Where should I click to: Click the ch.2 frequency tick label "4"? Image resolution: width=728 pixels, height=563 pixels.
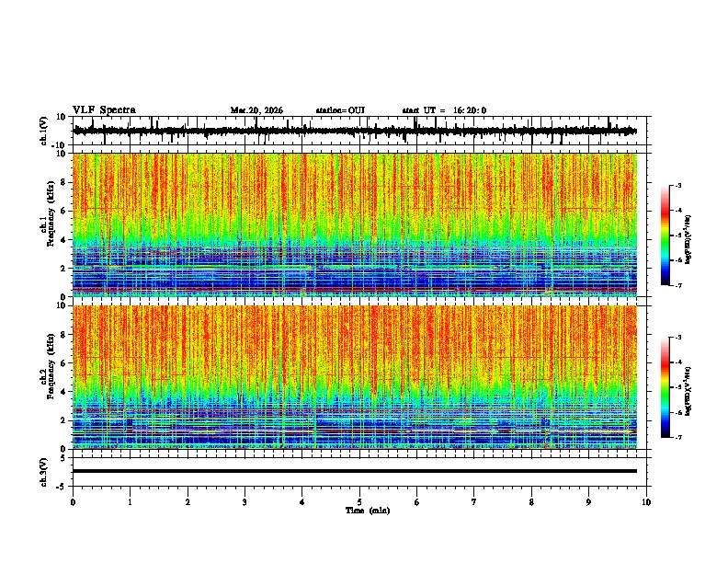[63, 392]
